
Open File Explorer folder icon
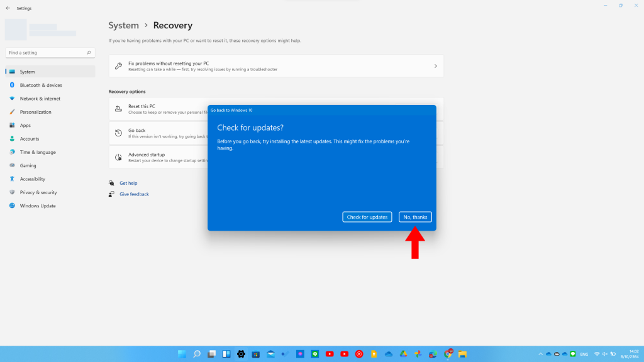pyautogui.click(x=462, y=354)
